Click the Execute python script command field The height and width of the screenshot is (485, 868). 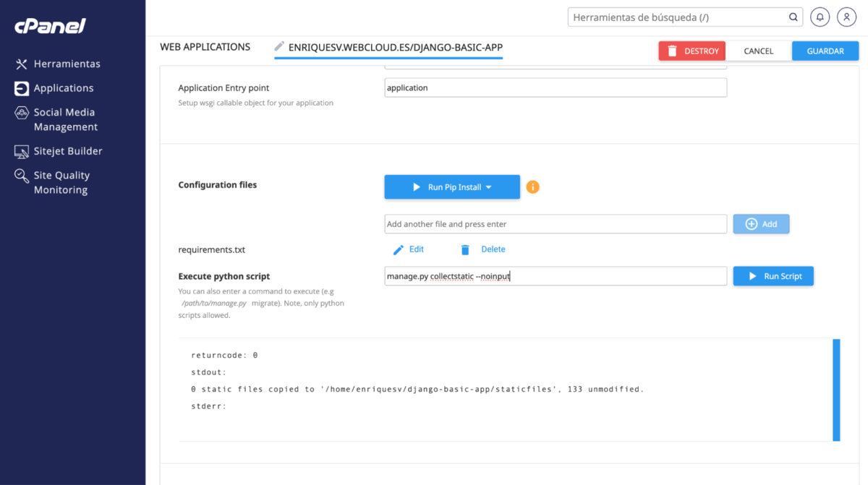[x=556, y=276]
